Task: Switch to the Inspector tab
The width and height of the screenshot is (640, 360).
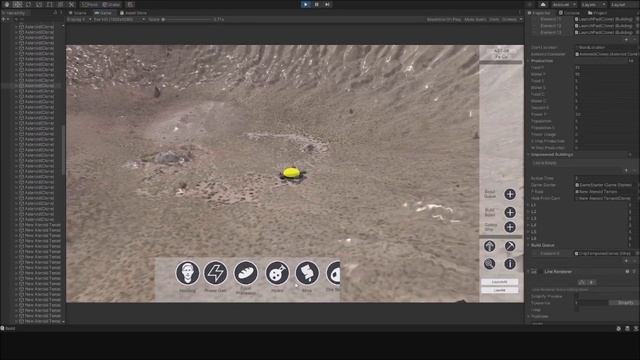Action: (539, 13)
